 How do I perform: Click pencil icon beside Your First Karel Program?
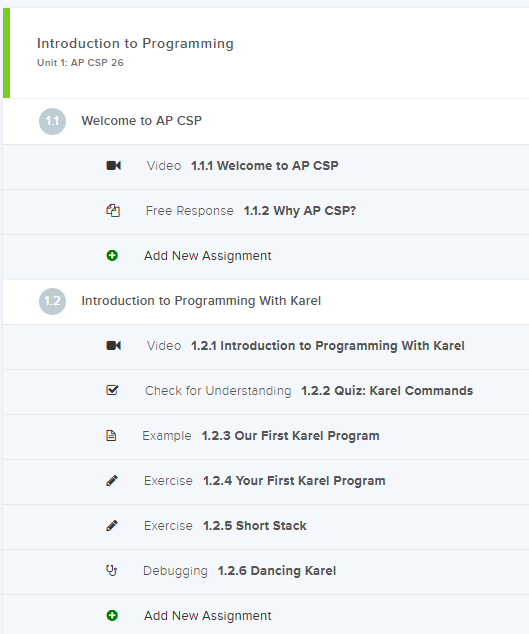[x=112, y=480]
